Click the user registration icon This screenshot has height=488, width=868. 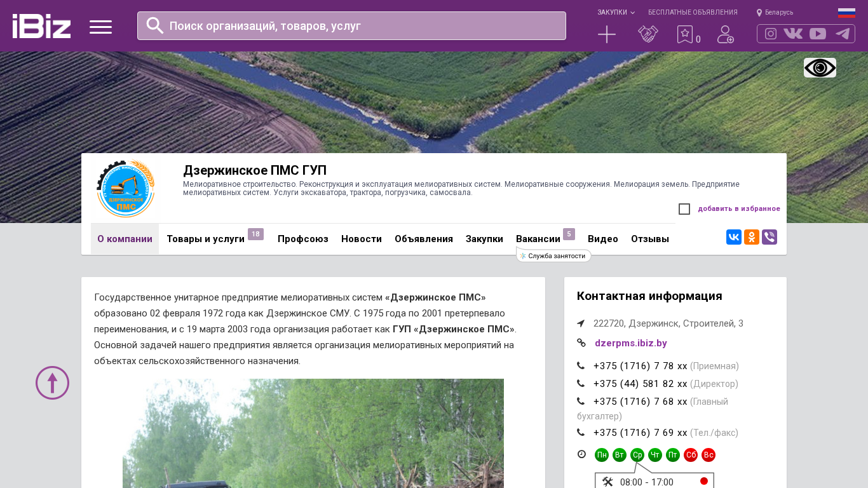pos(726,34)
